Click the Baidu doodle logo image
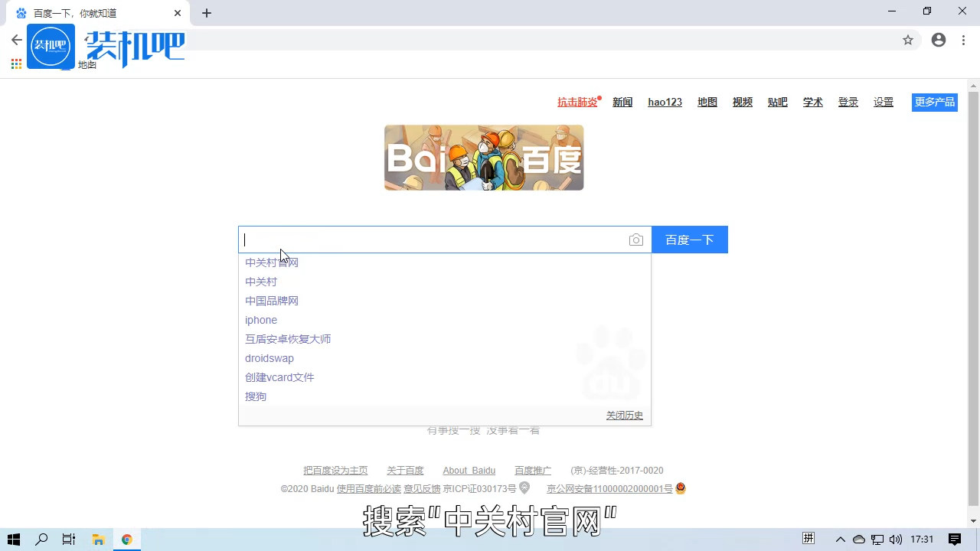The width and height of the screenshot is (980, 551). point(483,157)
